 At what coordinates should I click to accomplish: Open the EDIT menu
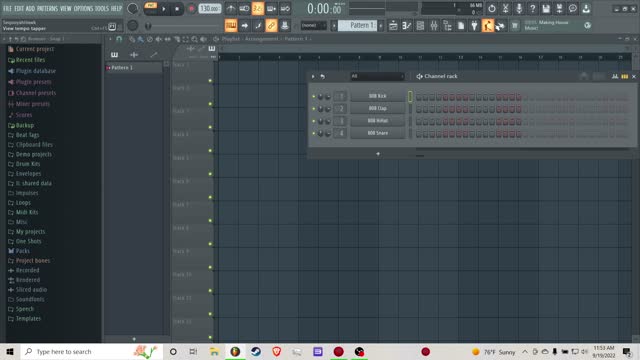click(19, 8)
